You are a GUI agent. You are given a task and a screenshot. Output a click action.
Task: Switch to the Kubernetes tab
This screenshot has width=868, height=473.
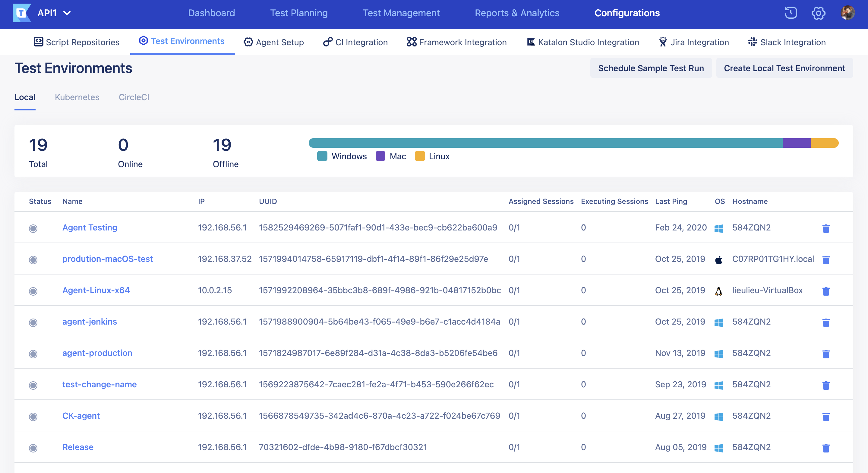click(77, 97)
